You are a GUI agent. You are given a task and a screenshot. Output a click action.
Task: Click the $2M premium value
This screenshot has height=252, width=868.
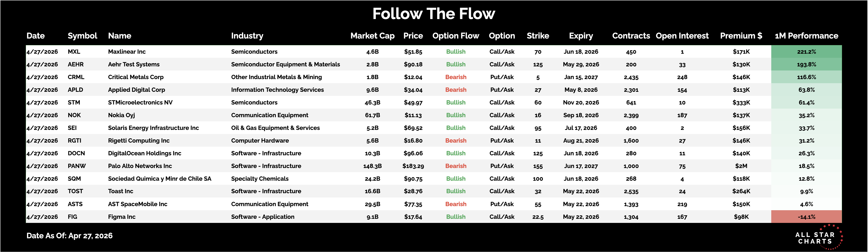pyautogui.click(x=741, y=166)
